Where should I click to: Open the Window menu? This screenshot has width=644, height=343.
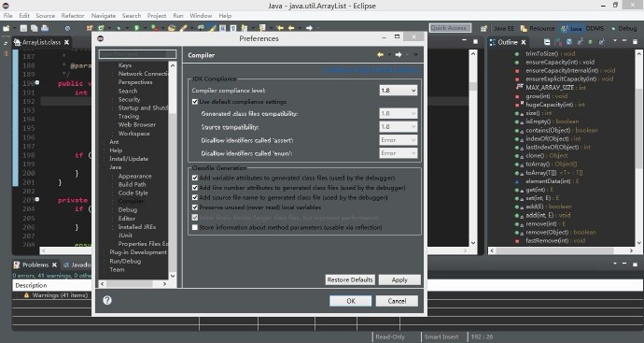point(201,16)
